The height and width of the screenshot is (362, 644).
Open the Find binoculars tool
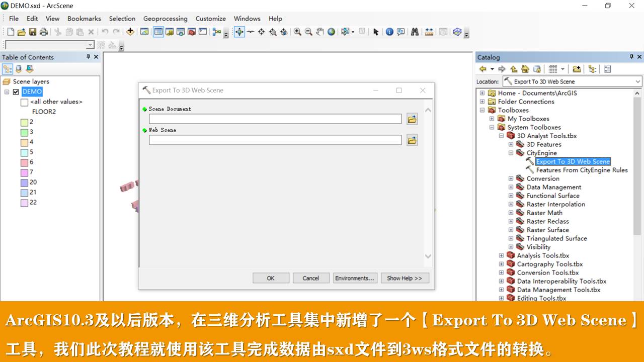tap(415, 32)
